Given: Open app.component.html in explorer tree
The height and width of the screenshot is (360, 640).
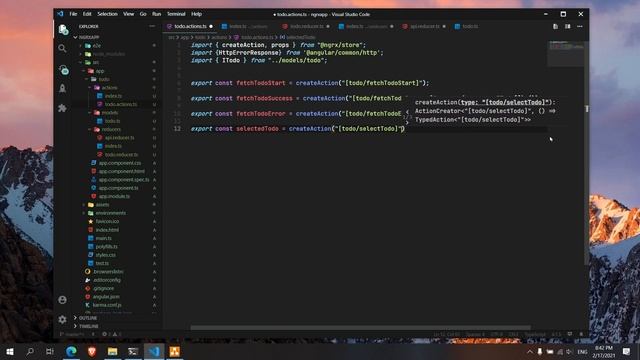Looking at the screenshot, I should [122, 171].
